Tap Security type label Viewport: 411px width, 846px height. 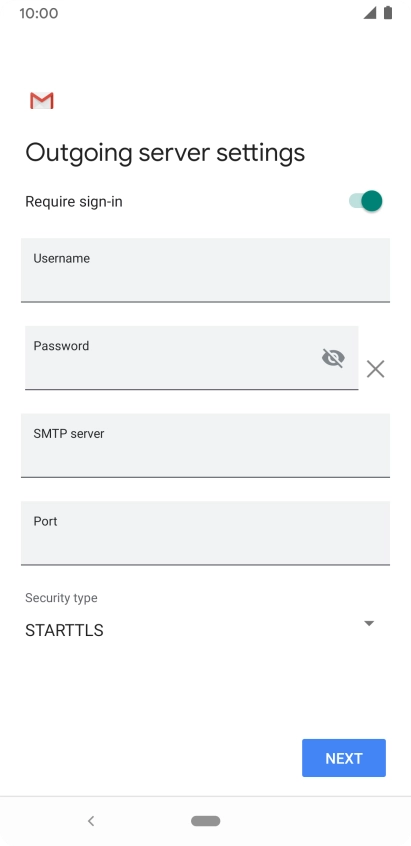[x=61, y=598]
